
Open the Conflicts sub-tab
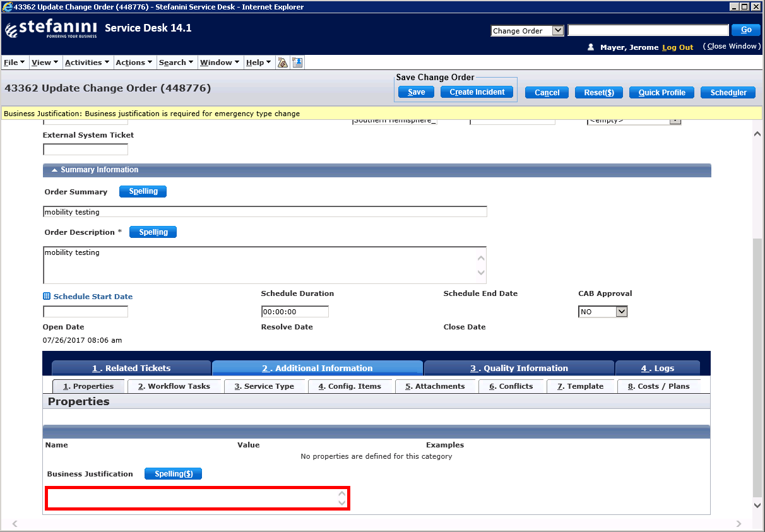coord(511,386)
